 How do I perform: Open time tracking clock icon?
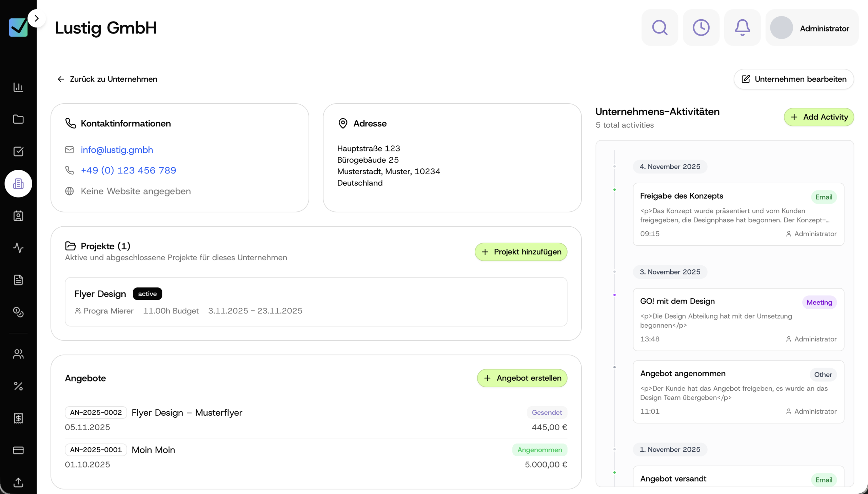[701, 28]
